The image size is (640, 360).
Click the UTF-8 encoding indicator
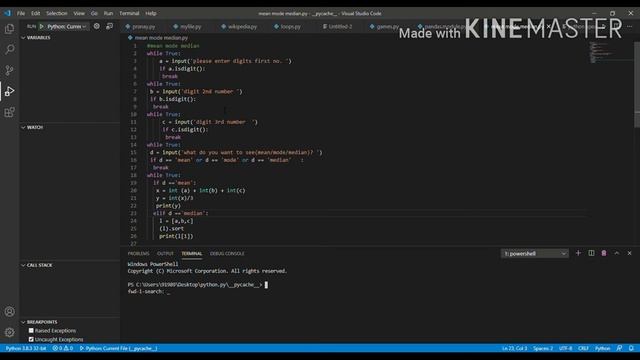[565, 348]
